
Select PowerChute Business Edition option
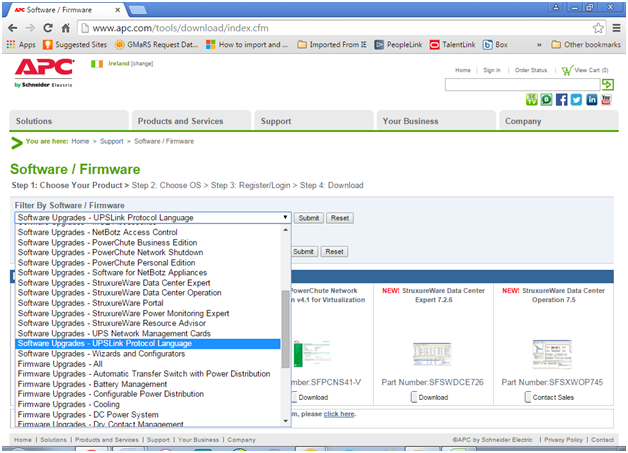(148, 242)
